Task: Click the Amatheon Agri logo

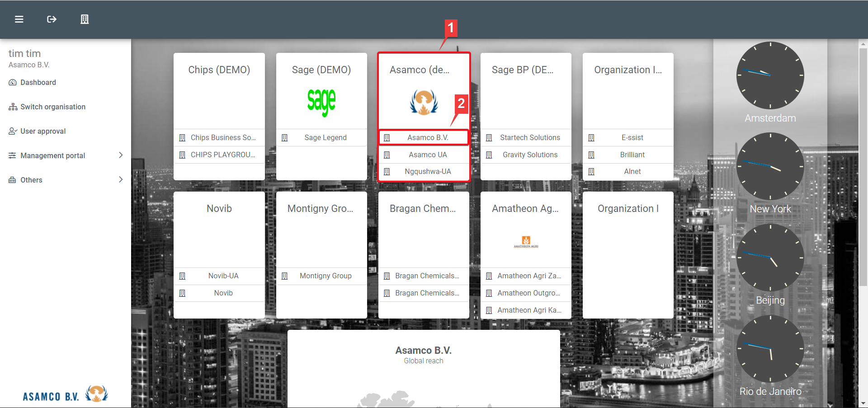Action: [x=526, y=242]
